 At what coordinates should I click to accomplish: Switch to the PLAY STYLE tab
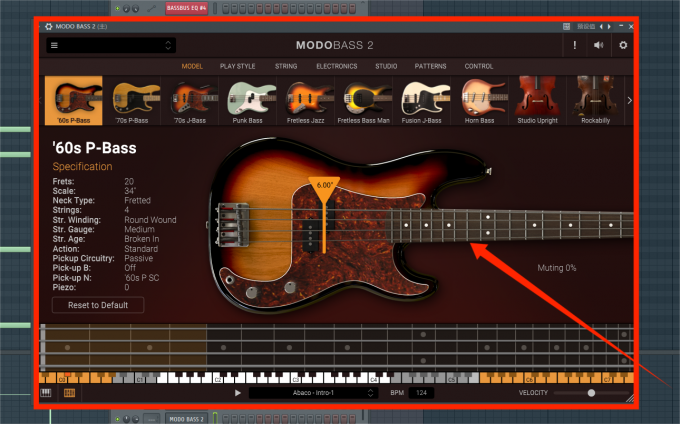pos(237,66)
